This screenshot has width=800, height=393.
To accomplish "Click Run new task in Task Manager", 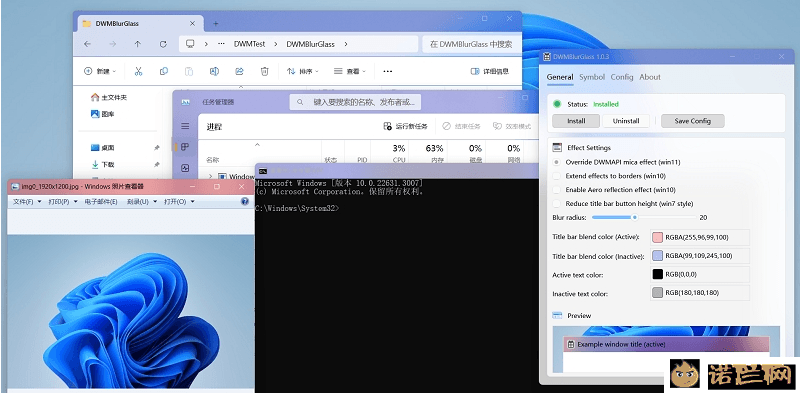I will pos(405,126).
